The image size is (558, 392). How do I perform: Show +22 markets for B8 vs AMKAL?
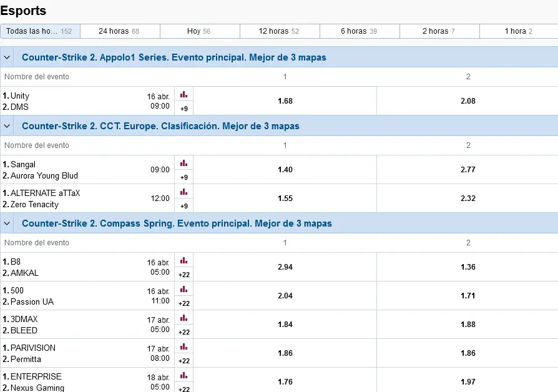tap(184, 275)
